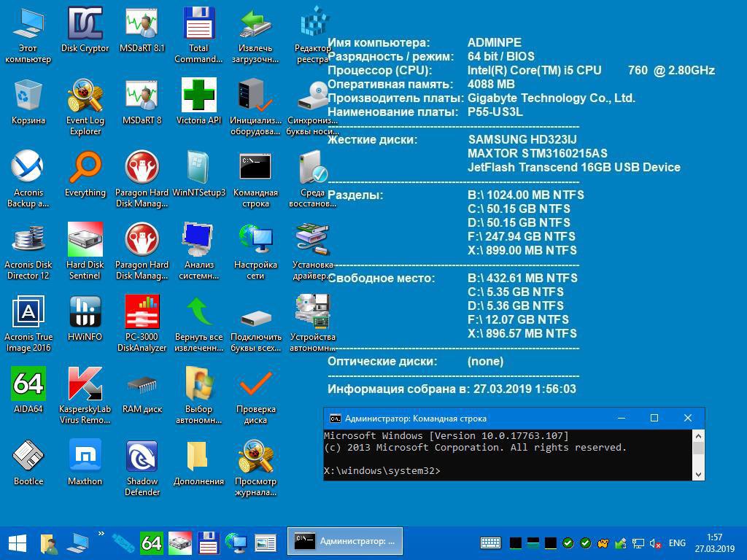747x560 pixels.
Task: Open Этот компьютер desktop icon
Action: tap(28, 34)
